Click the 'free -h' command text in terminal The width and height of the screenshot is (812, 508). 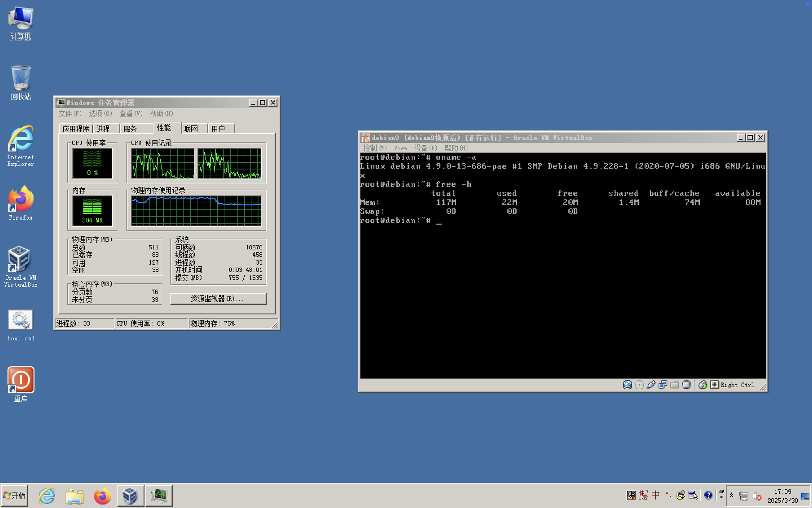[x=453, y=185]
